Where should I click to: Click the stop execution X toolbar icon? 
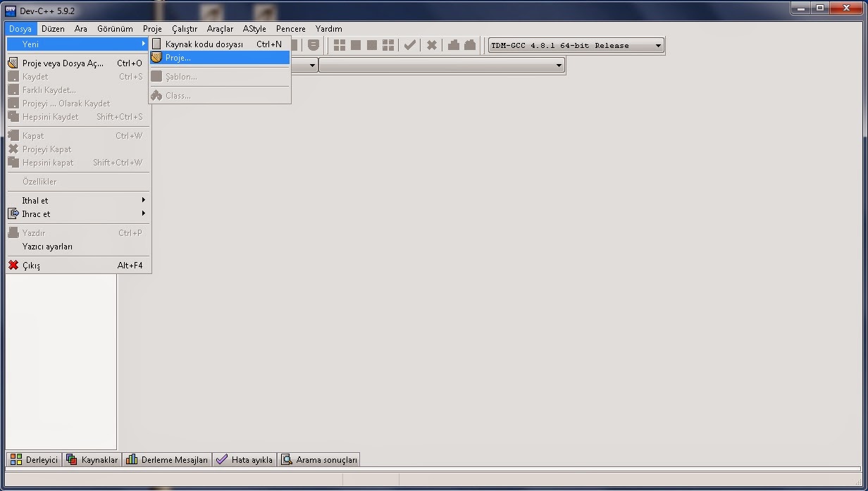point(431,45)
